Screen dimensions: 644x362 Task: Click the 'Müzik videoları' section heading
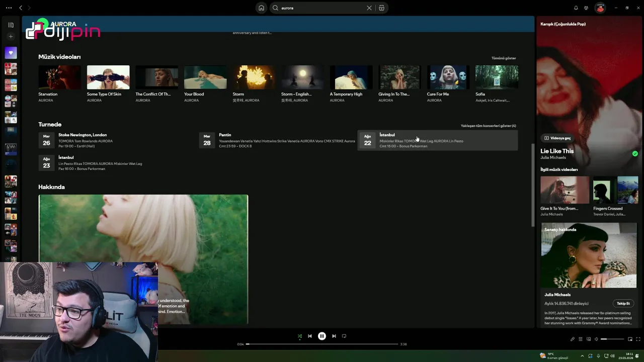click(59, 57)
